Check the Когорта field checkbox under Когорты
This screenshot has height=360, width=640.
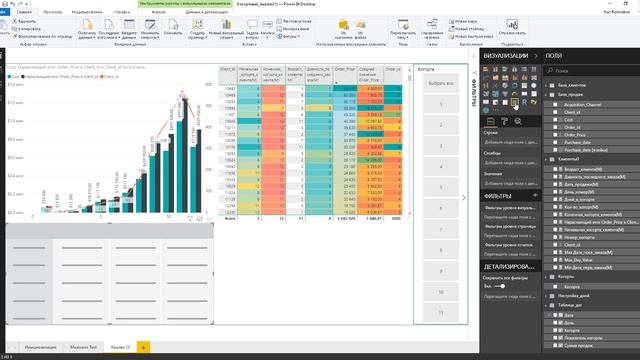coord(555,287)
